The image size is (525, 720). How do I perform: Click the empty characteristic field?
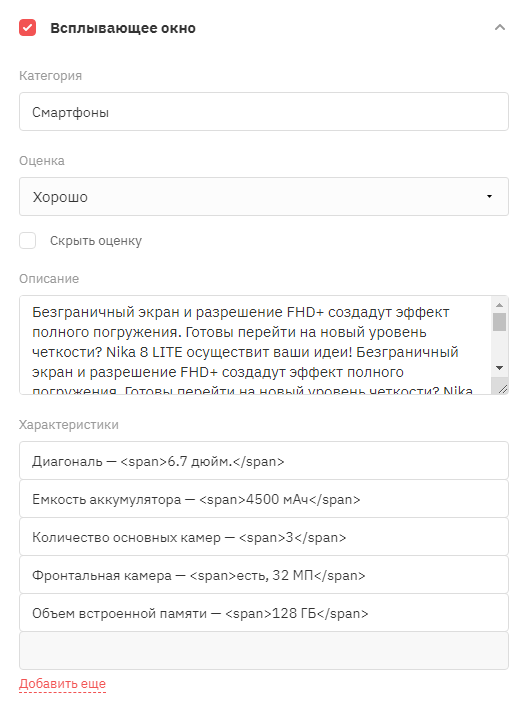pyautogui.click(x=264, y=651)
